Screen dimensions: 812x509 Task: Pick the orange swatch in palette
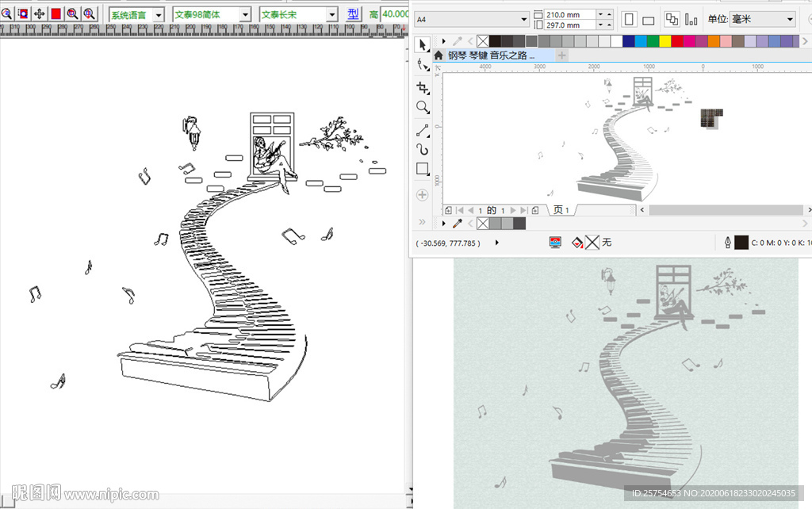click(714, 41)
